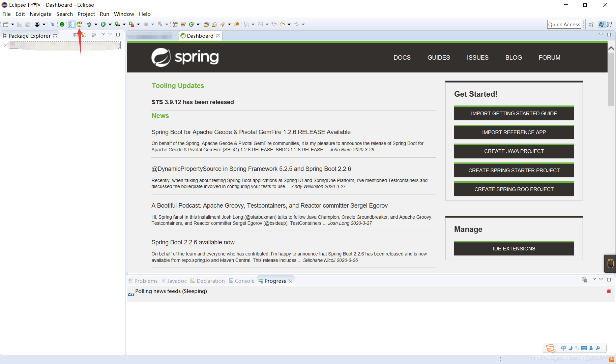Click the Back navigation arrow

pyautogui.click(x=282, y=24)
